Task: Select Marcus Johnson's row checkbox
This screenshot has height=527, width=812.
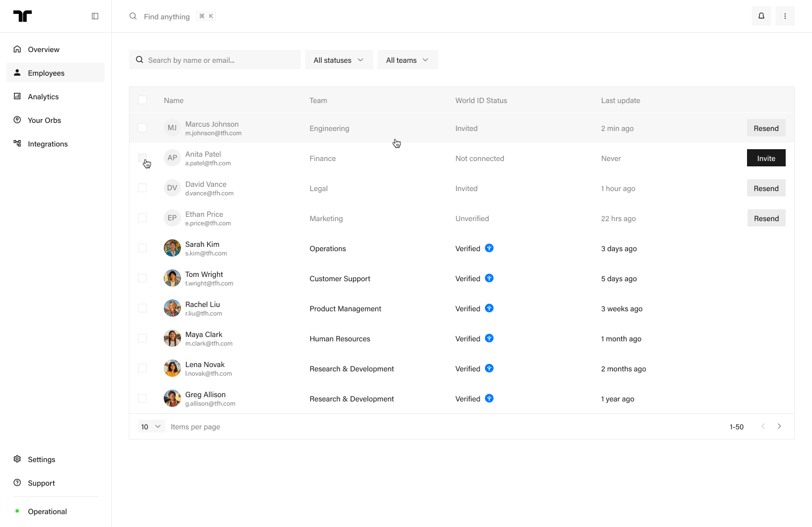Action: tap(142, 128)
